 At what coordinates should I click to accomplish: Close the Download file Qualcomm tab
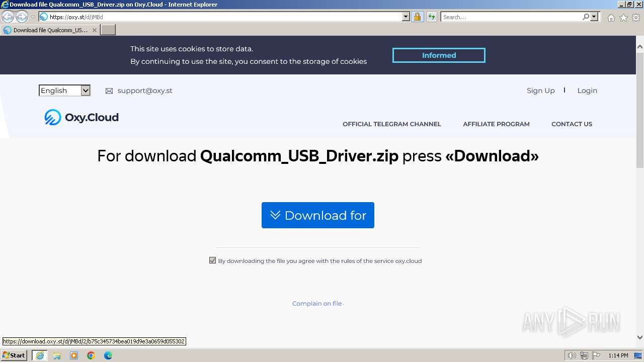94,30
